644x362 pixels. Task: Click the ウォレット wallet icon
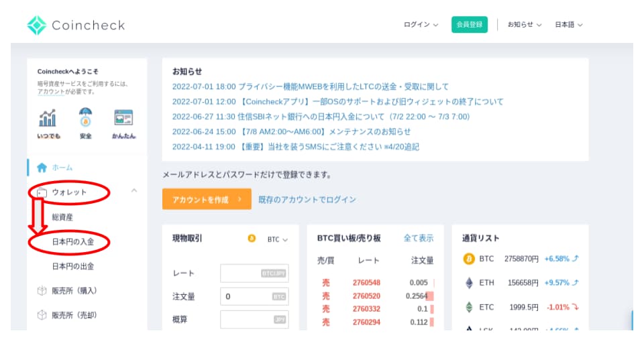tap(42, 192)
